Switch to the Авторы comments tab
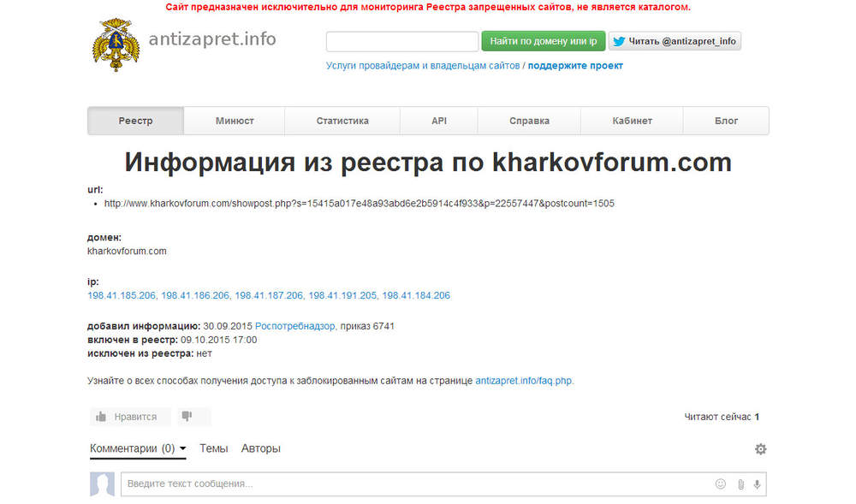The width and height of the screenshot is (856, 504). point(261,448)
